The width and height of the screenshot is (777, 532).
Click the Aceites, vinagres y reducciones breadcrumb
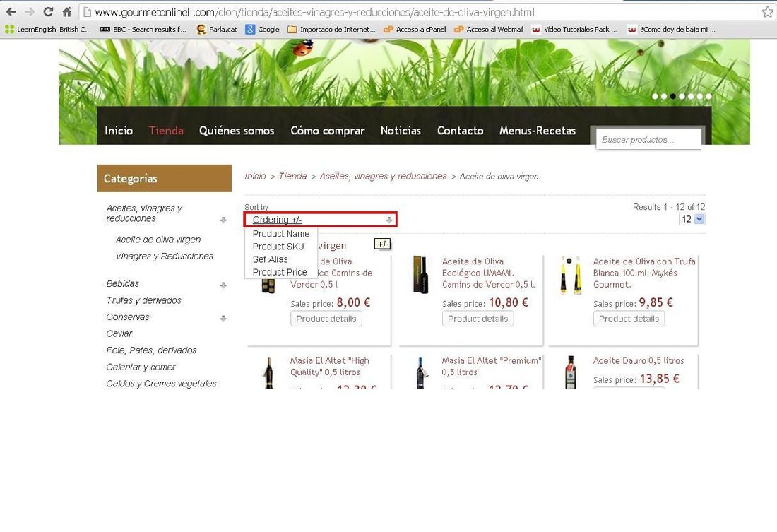click(383, 176)
